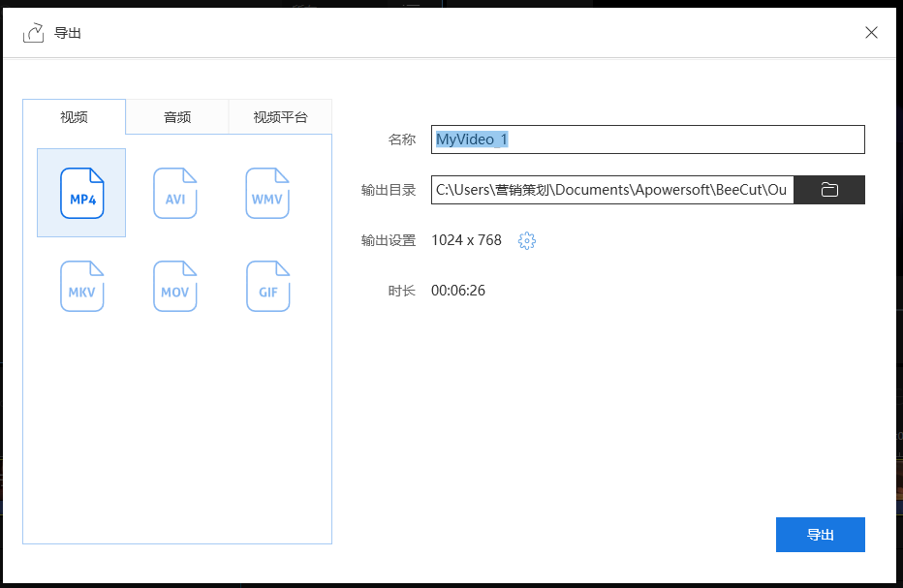Screen dimensions: 903x588
Task: Click the highlighted MP4 format card
Action: (81, 192)
